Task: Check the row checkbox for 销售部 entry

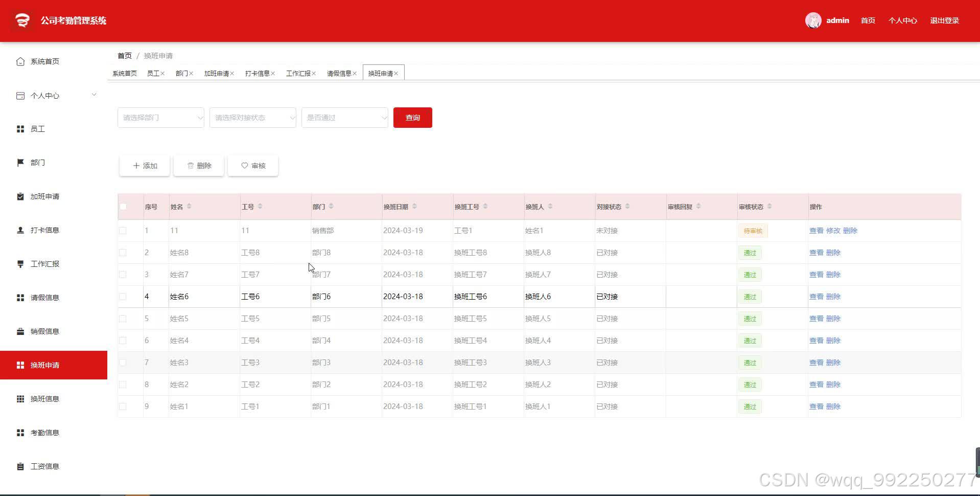Action: point(123,231)
